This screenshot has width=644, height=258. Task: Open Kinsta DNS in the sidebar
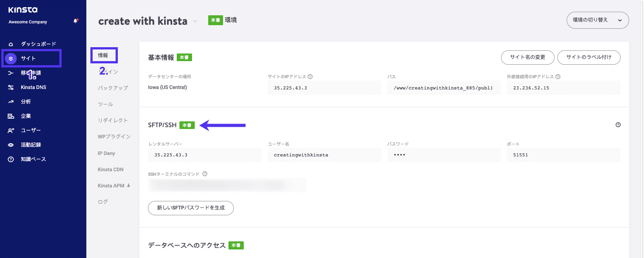click(33, 87)
